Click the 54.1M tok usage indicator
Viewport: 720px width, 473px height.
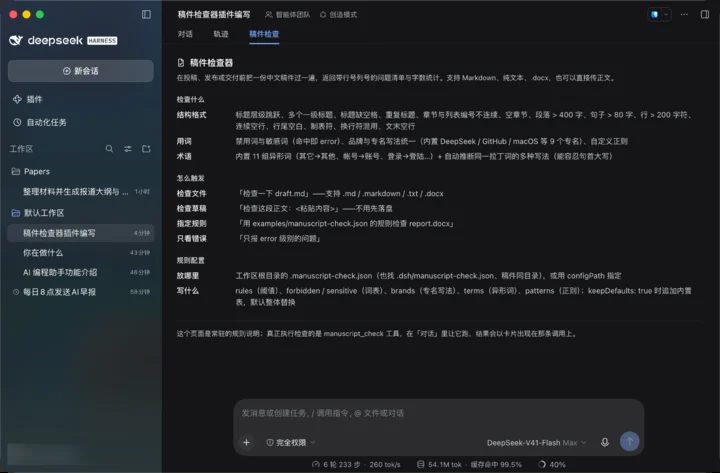pos(439,465)
